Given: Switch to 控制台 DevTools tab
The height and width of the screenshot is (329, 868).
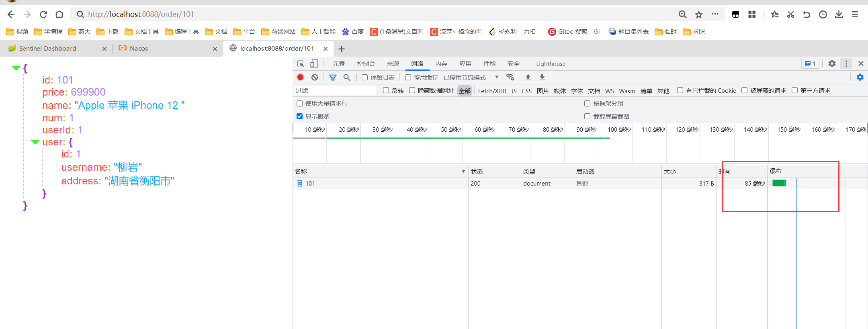Looking at the screenshot, I should tap(366, 64).
